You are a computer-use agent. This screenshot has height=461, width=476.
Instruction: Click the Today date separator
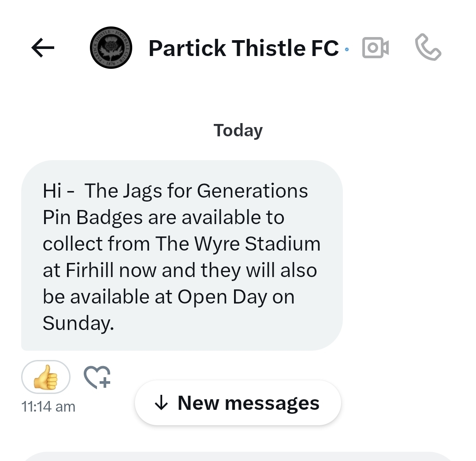tap(238, 131)
